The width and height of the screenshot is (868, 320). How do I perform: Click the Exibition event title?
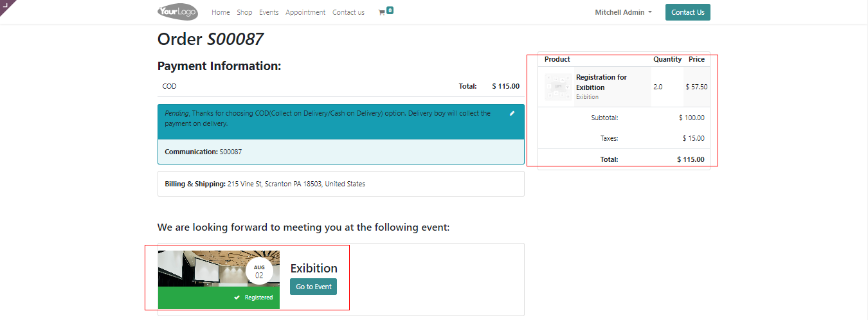[x=314, y=268]
